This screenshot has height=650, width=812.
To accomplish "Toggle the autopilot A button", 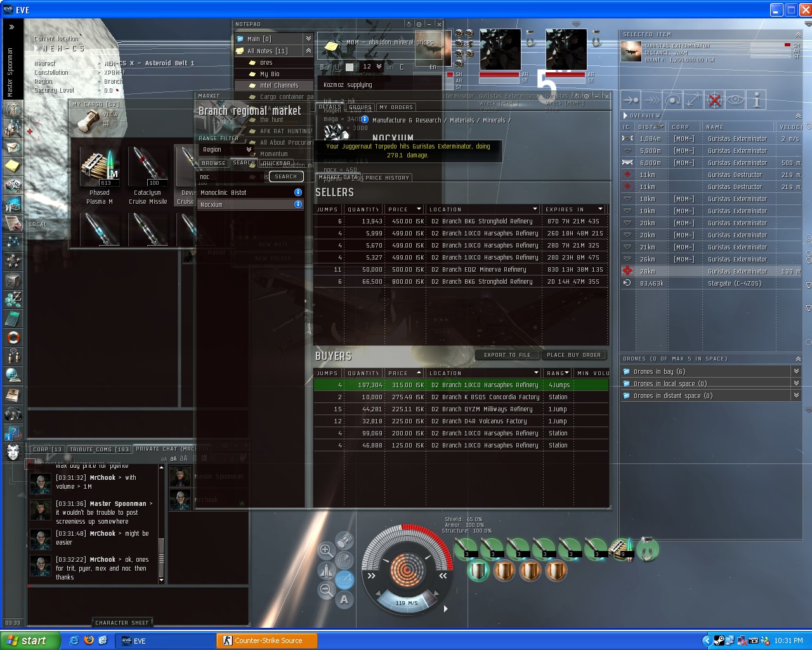I will click(x=344, y=599).
